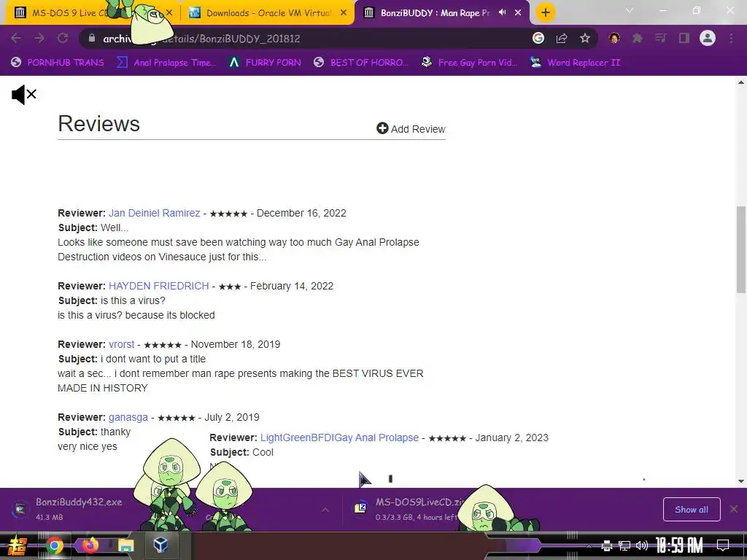Screen dimensions: 747x560
Task: Close the downloads bar
Action: click(x=734, y=510)
